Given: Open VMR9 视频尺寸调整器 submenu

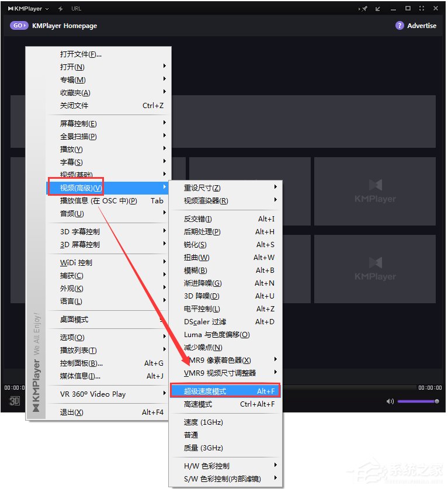Looking at the screenshot, I should [x=225, y=373].
